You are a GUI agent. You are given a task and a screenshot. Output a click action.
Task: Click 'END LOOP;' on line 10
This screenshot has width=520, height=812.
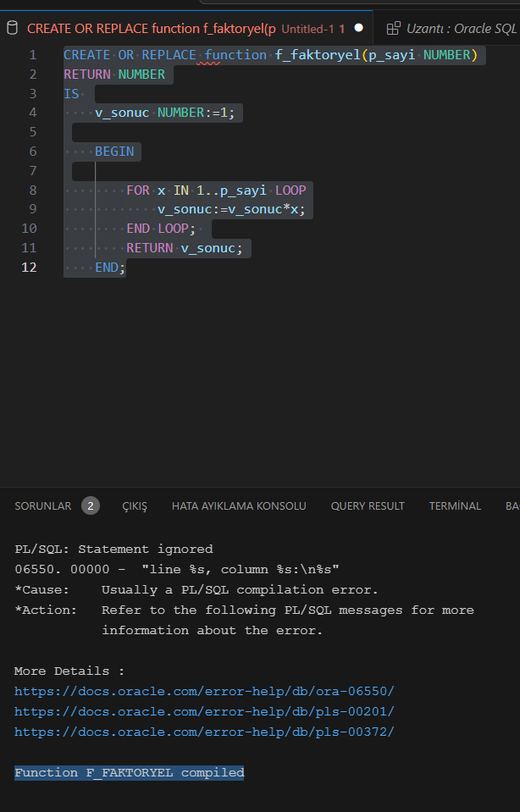[x=161, y=229]
